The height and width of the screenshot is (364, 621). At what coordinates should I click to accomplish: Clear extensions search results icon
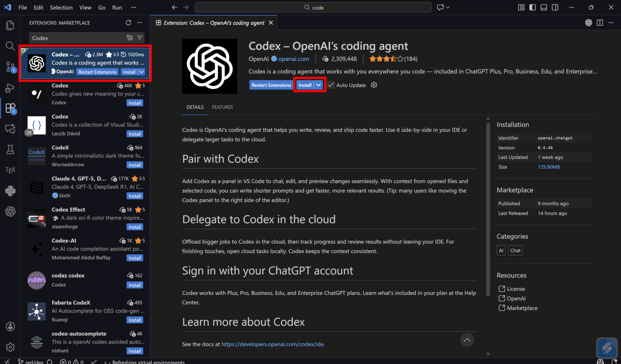130,38
